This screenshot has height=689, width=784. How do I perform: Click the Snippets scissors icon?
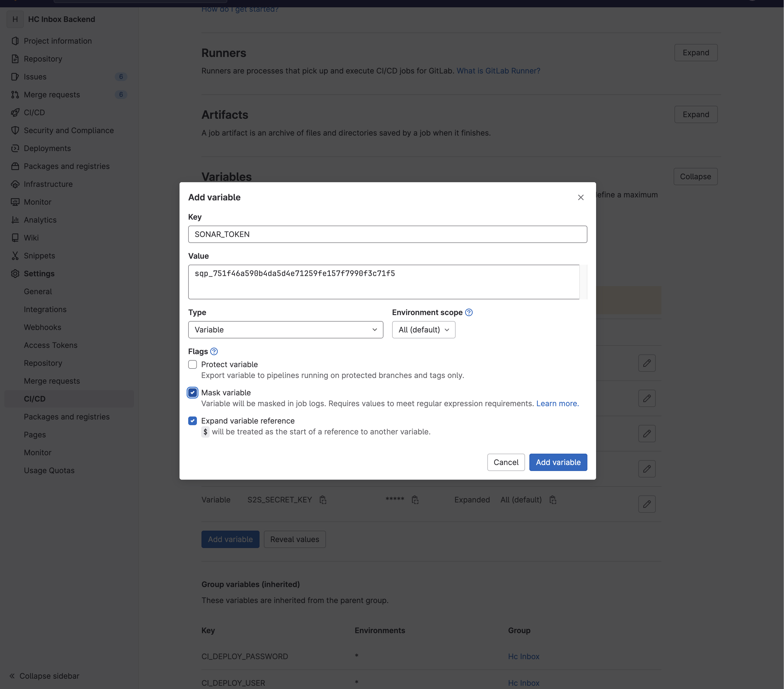(x=15, y=256)
